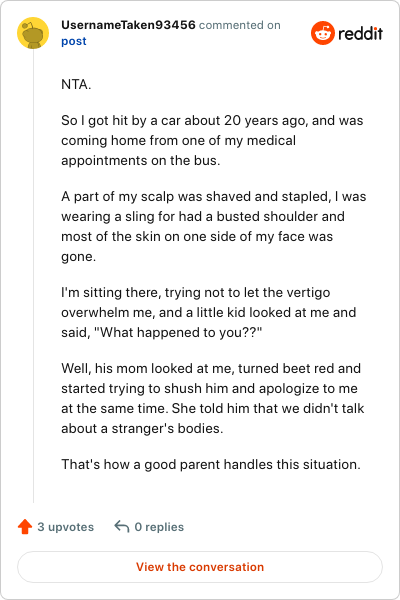Click the orange Reddit Snoo logo icon
Screen dimensions: 400x600
323,33
